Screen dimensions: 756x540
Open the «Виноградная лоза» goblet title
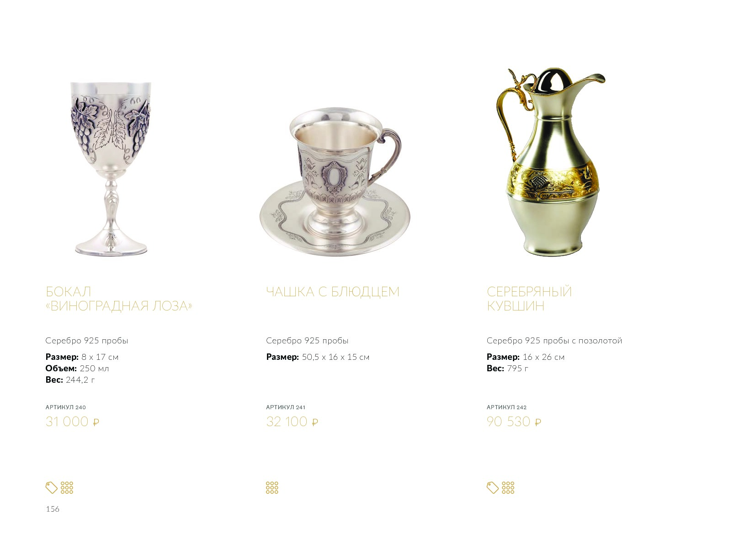(x=119, y=299)
